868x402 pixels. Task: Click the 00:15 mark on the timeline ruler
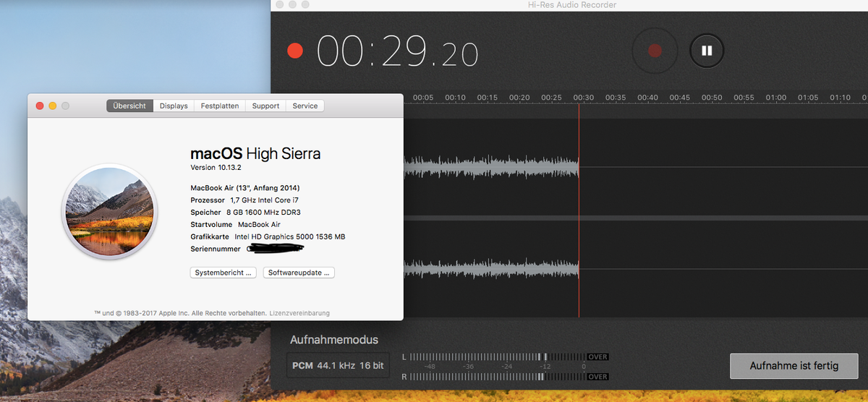point(488,98)
